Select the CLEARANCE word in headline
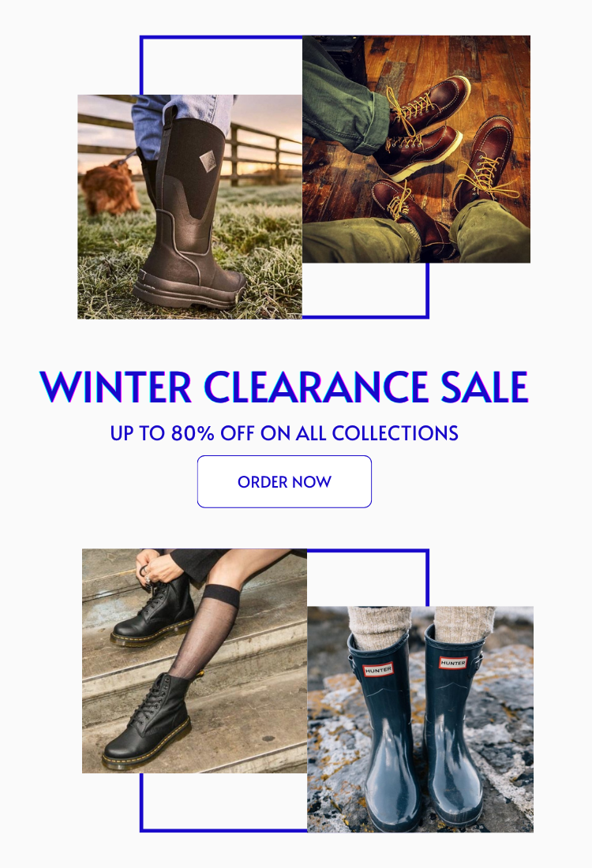 (x=316, y=387)
